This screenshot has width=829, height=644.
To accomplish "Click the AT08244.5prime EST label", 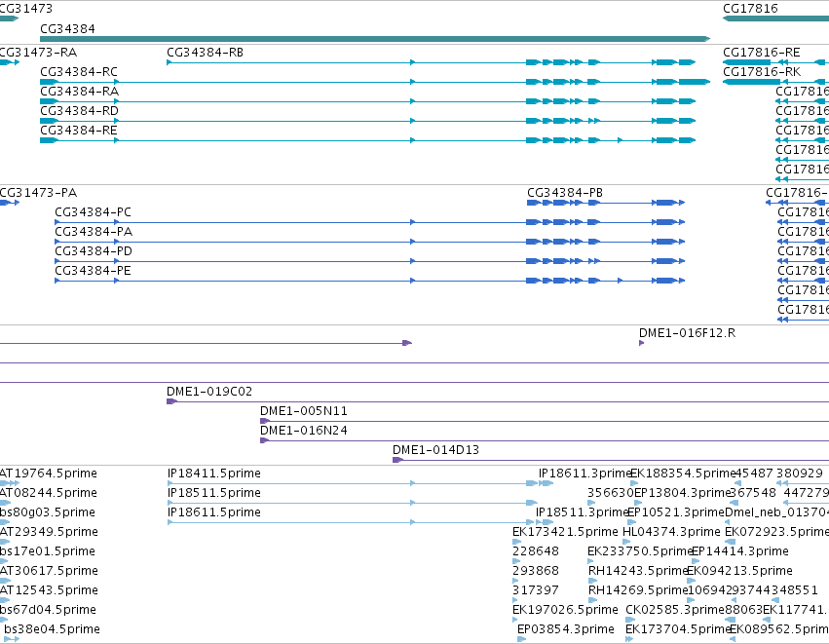I will [49, 493].
